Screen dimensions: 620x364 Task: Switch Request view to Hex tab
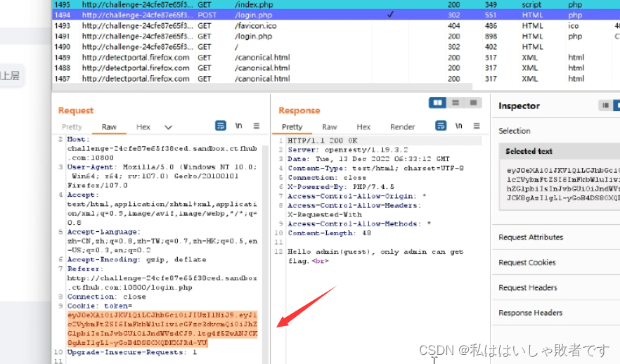(x=143, y=127)
